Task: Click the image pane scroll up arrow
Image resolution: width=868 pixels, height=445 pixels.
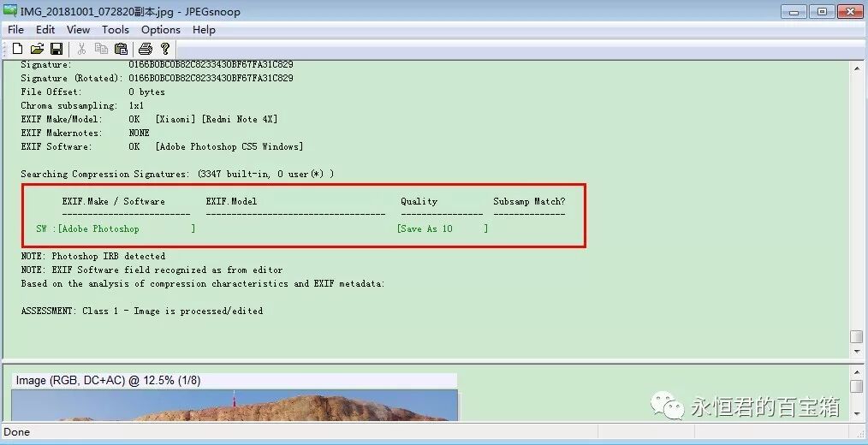Action: click(856, 371)
